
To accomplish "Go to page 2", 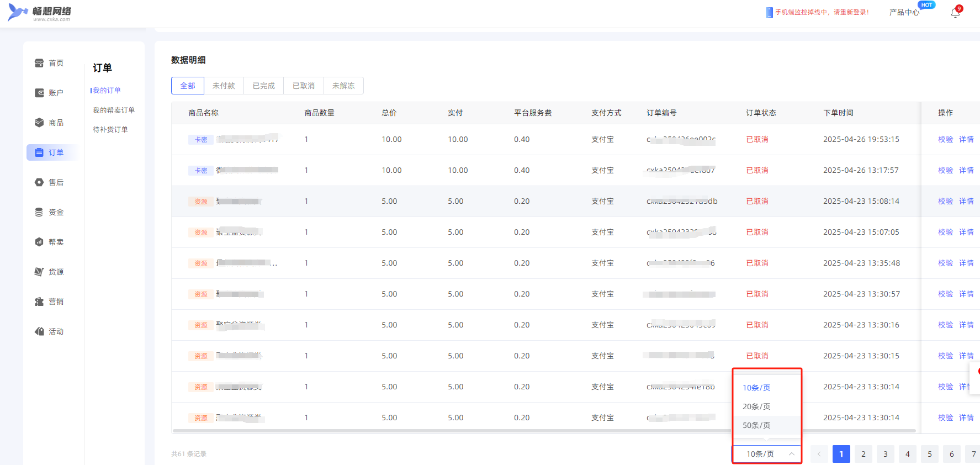I will 864,454.
